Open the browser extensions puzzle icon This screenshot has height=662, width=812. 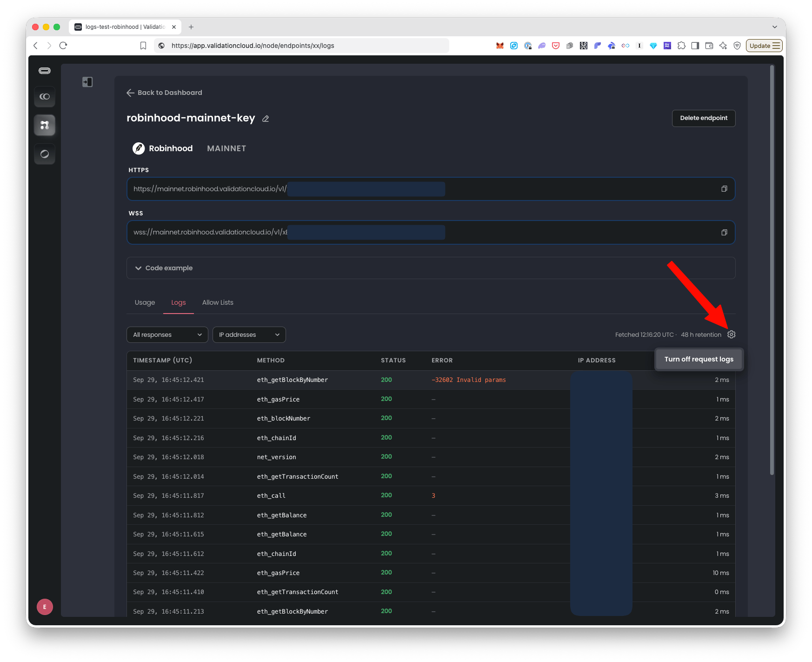(681, 46)
